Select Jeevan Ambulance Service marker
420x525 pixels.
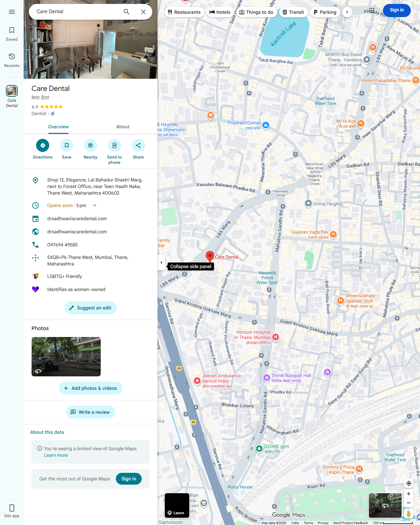click(197, 381)
